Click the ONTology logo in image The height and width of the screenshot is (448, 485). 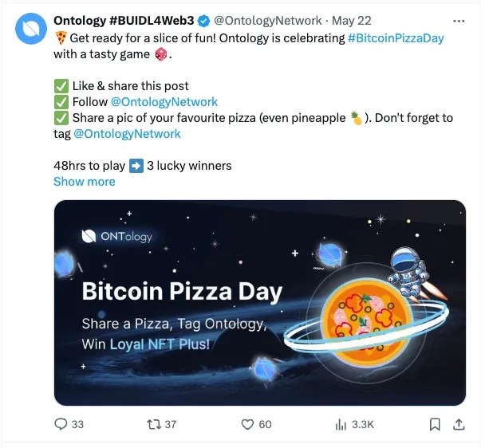pos(117,236)
